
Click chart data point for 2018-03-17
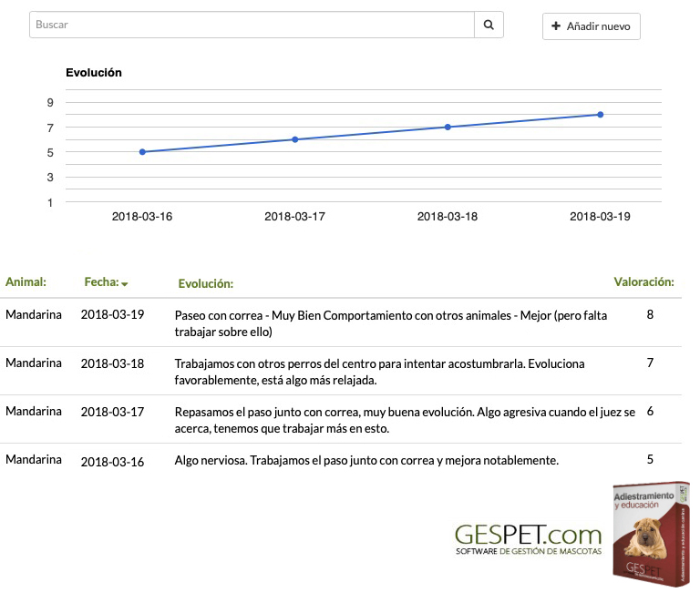click(294, 139)
